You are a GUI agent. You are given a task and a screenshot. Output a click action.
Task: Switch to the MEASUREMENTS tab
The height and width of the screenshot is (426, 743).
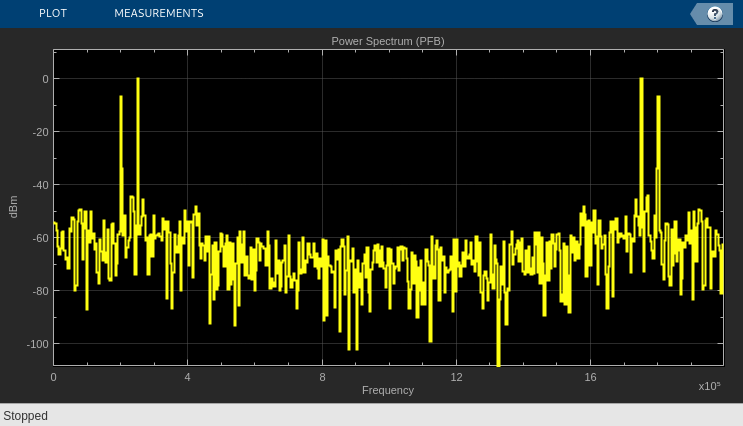pyautogui.click(x=159, y=13)
